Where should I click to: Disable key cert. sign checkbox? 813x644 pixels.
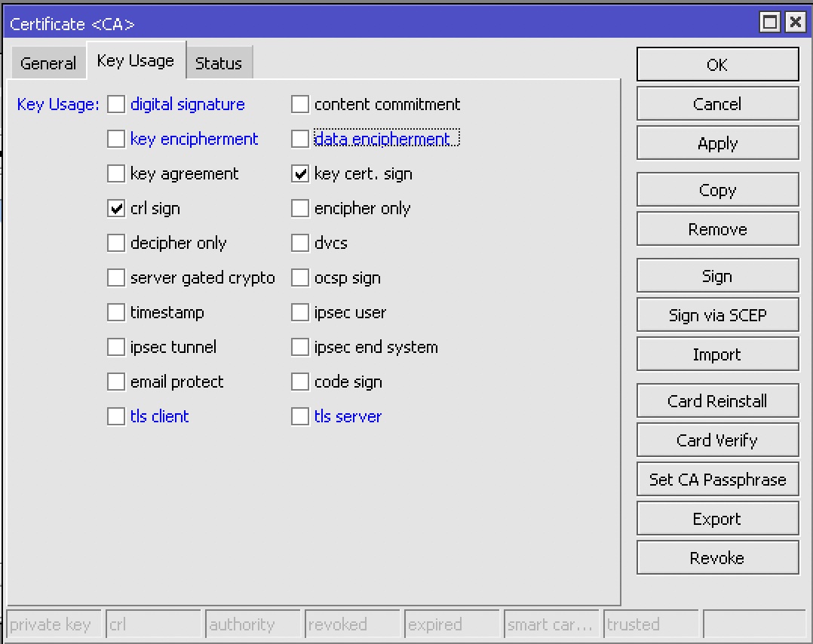300,174
